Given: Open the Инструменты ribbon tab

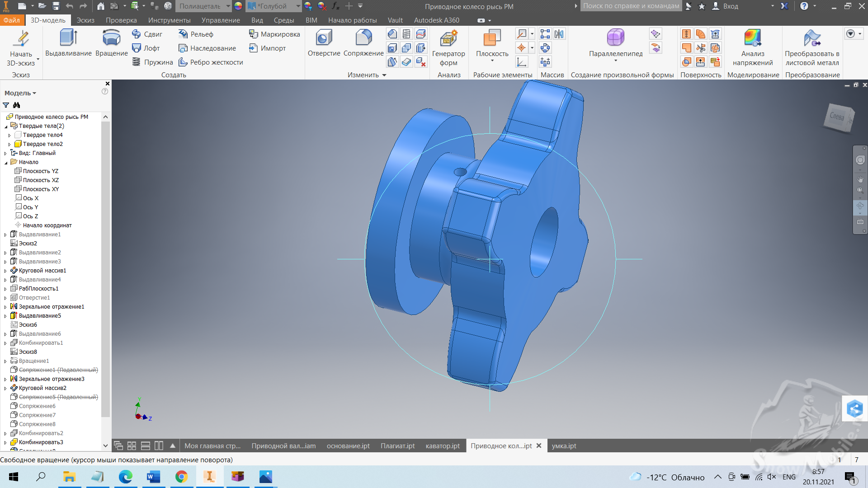Looking at the screenshot, I should [169, 20].
